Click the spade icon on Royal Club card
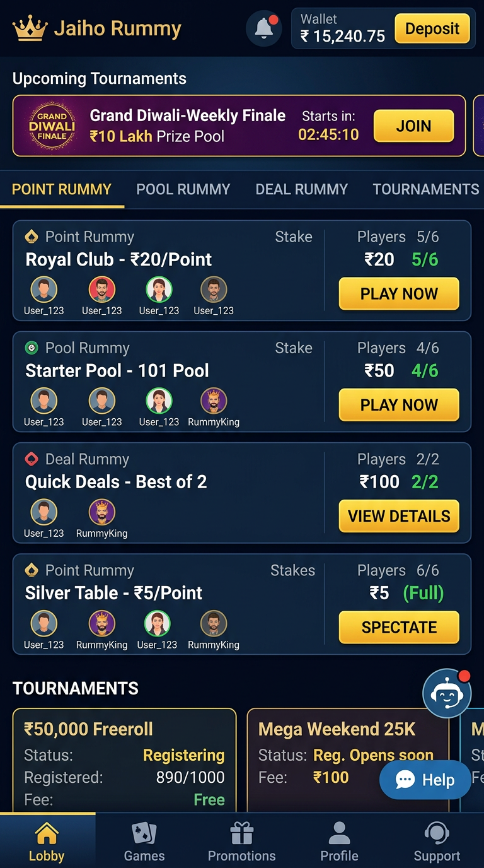The image size is (484, 868). pos(30,237)
